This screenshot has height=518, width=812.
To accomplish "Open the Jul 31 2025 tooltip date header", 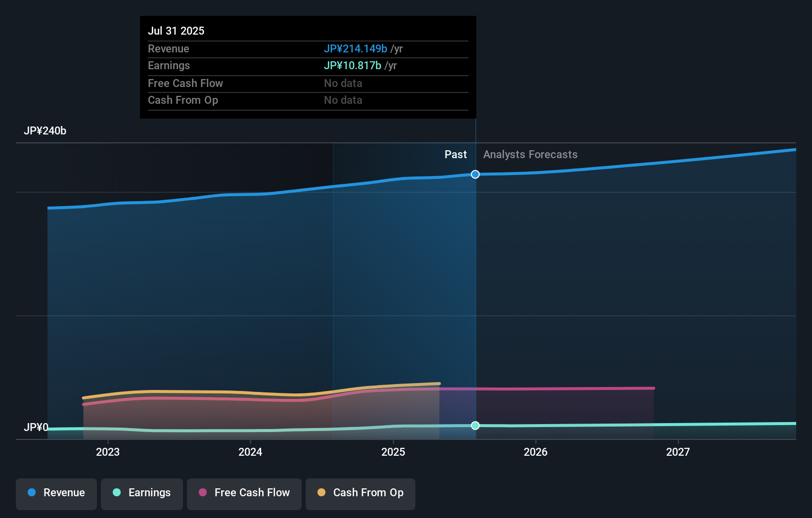I will click(176, 31).
